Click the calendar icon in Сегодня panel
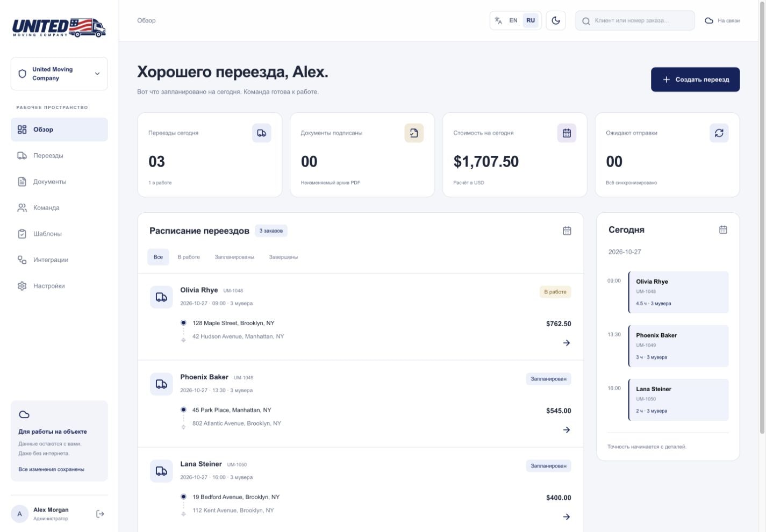The image size is (766, 532). tap(723, 229)
